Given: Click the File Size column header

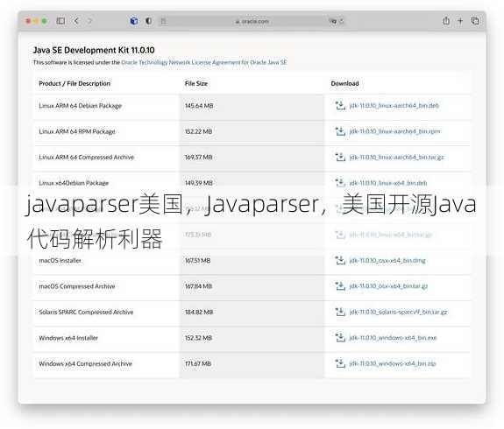Looking at the screenshot, I should 196,83.
